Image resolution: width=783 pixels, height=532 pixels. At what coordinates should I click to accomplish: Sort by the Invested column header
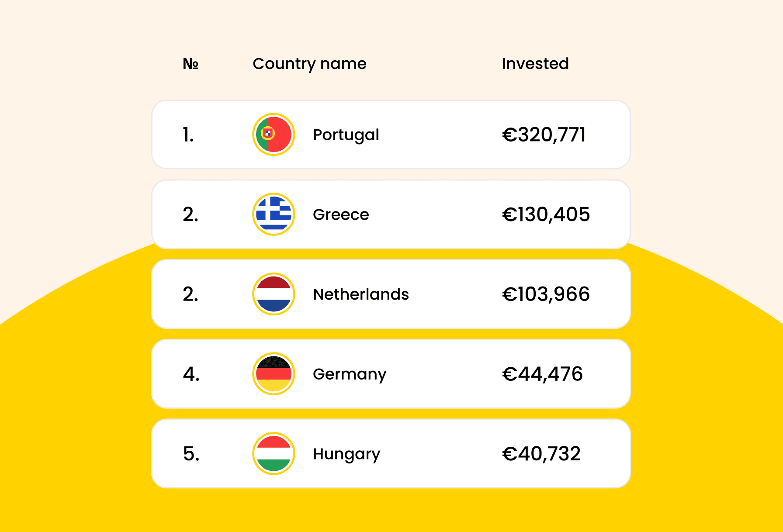coord(535,64)
